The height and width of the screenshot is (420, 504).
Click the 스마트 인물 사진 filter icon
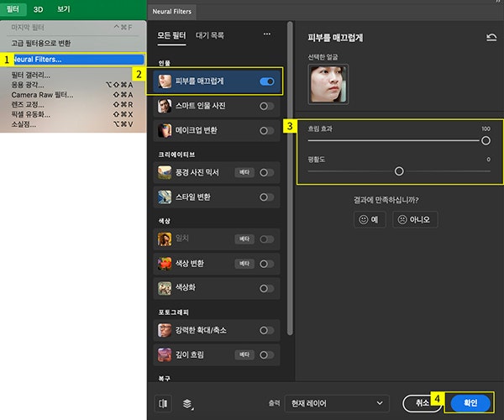165,106
